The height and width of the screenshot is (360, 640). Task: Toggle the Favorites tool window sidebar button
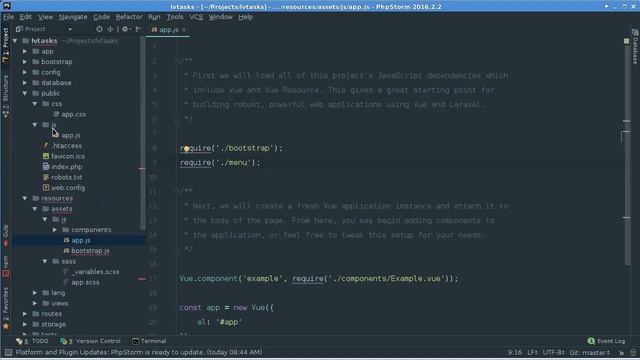[x=5, y=308]
